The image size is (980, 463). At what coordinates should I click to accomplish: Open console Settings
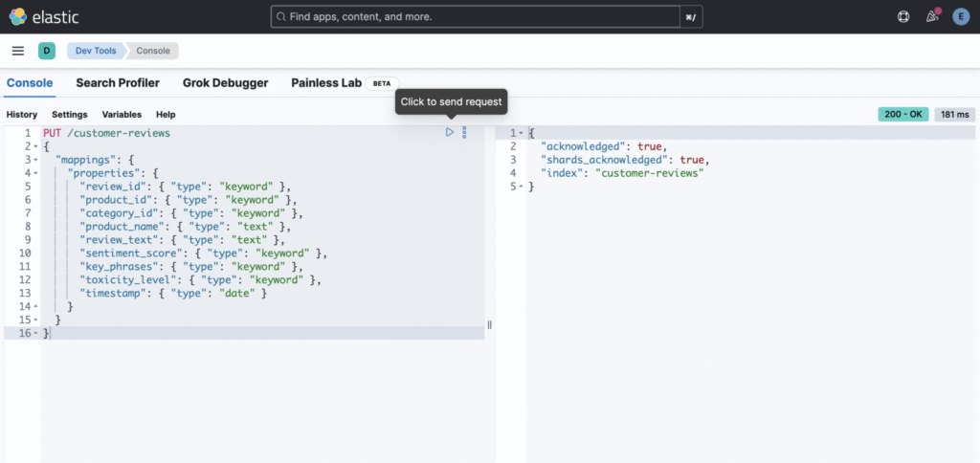69,114
